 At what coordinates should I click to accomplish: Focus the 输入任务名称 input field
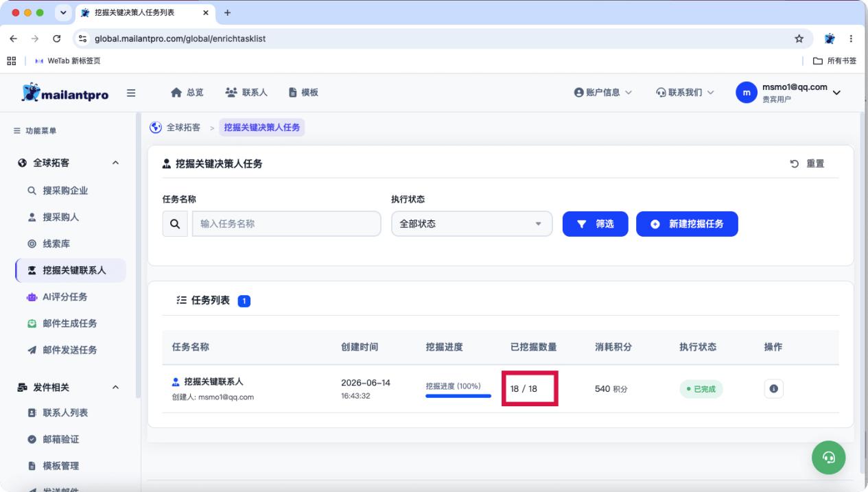tap(286, 224)
